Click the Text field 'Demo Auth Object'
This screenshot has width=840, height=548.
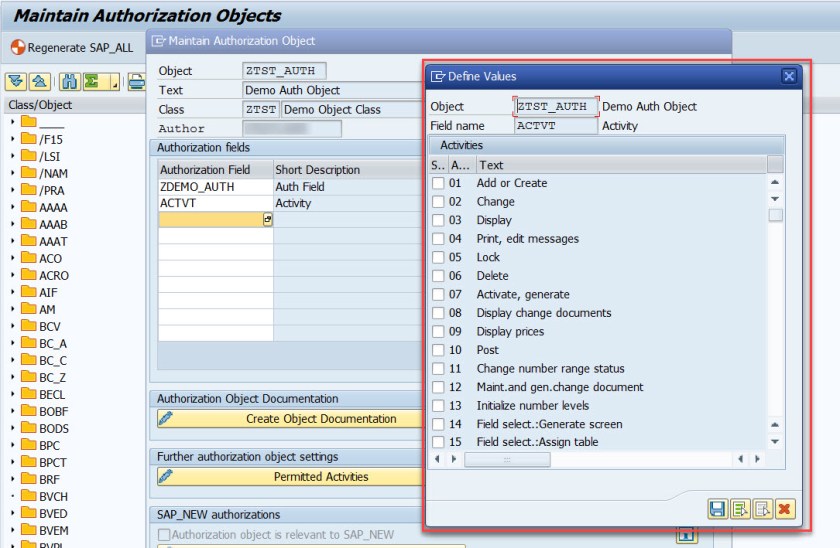tap(332, 90)
